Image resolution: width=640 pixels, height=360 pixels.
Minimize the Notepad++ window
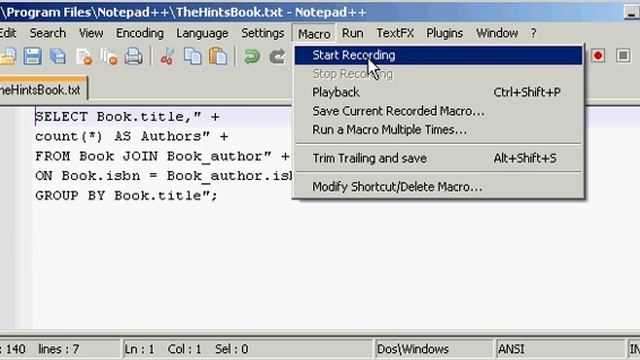point(631,13)
